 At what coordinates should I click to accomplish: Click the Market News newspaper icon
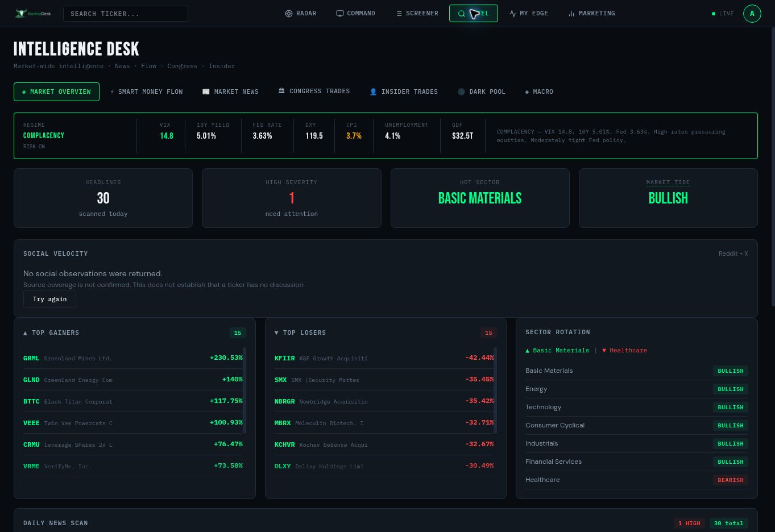206,92
